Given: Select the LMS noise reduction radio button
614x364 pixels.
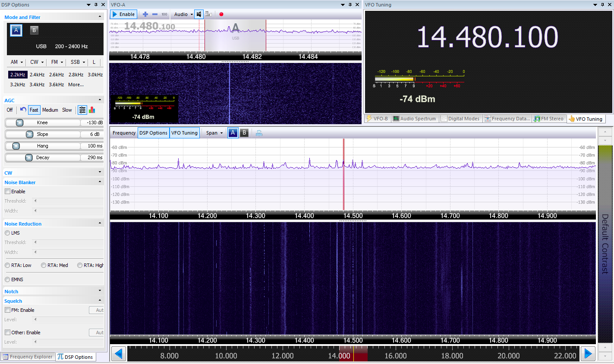Looking at the screenshot, I should coord(7,233).
